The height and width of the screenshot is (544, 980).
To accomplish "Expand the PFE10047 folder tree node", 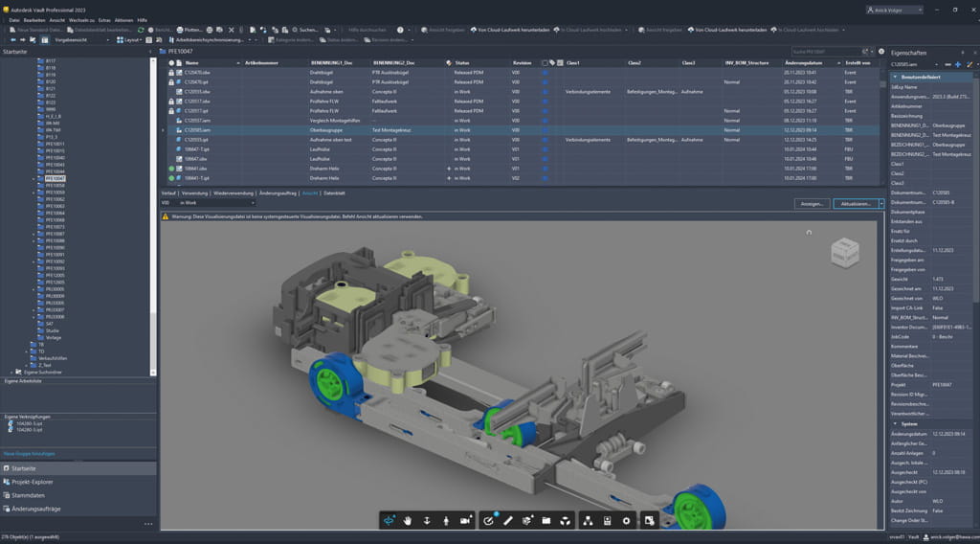I will pos(33,178).
